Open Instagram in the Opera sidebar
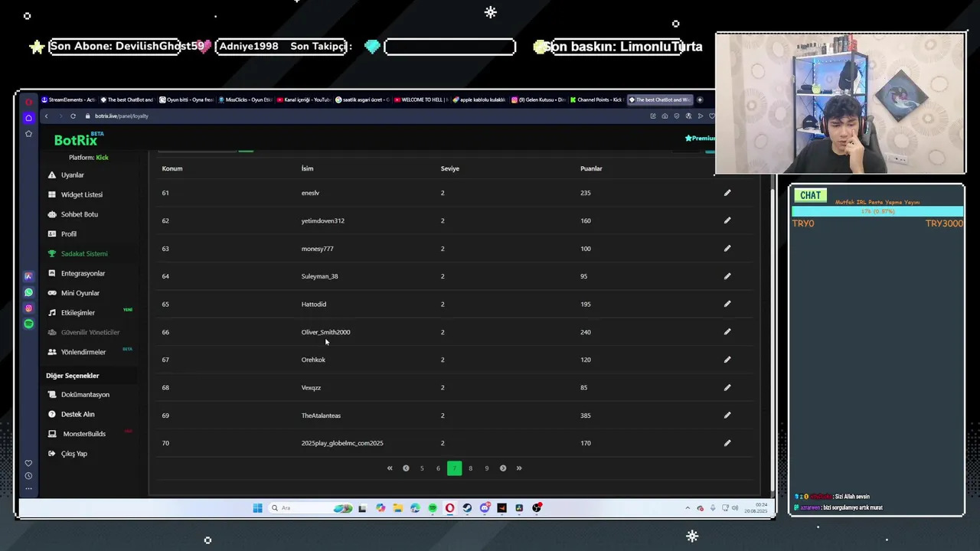The height and width of the screenshot is (551, 980). click(x=28, y=308)
